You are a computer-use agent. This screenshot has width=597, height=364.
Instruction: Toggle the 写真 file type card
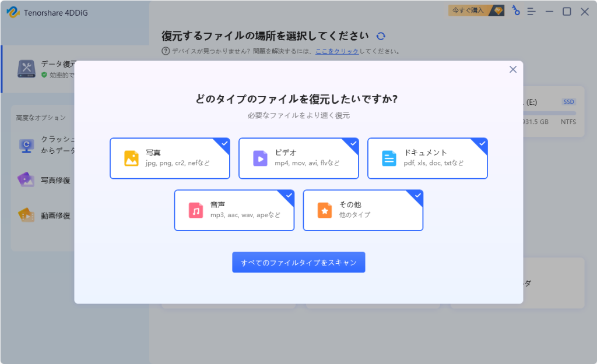pyautogui.click(x=170, y=158)
